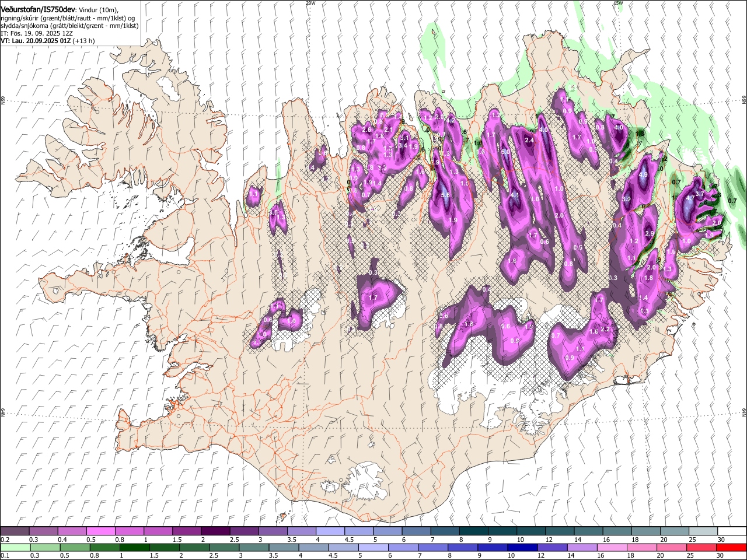Screen dimensions: 747x560
Task: Click the 2.9 precipitation value on the map
Action: 649,233
